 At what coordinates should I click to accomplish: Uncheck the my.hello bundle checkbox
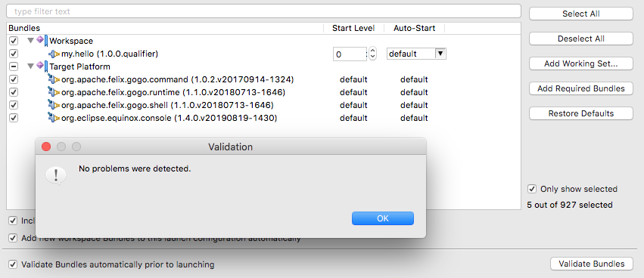coord(14,54)
